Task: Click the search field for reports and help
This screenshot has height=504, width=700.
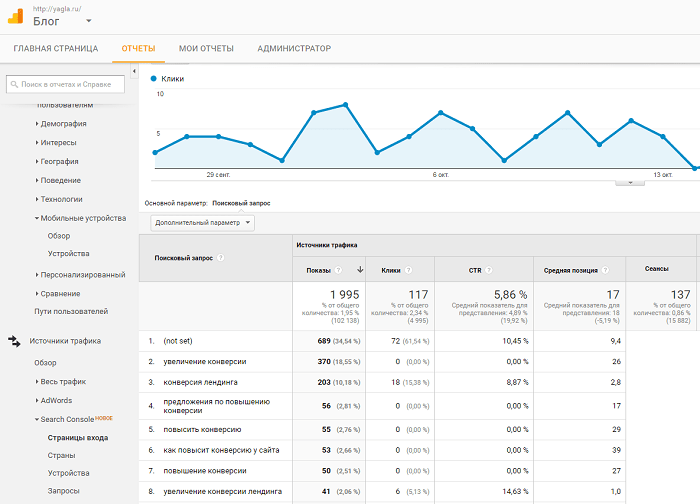Action: (x=66, y=85)
